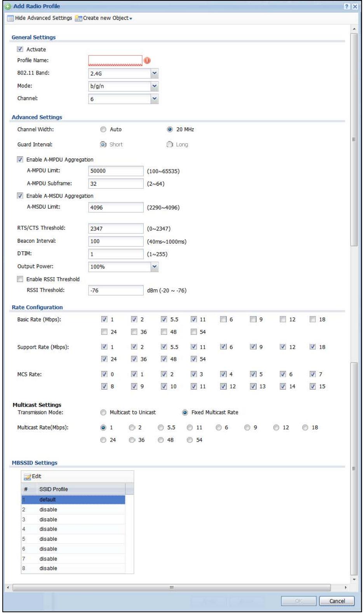This screenshot has height=613, width=364.
Task: Uncheck Support Rate 1 Mbps
Action: (x=104, y=347)
